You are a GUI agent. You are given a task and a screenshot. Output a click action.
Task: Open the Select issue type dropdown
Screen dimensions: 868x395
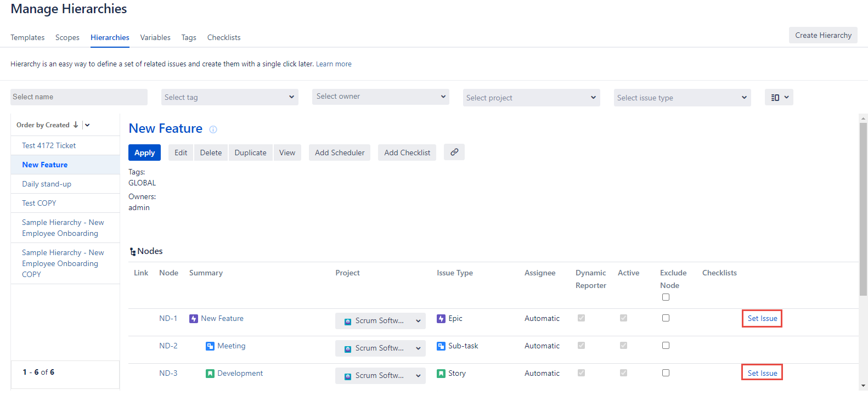(682, 98)
